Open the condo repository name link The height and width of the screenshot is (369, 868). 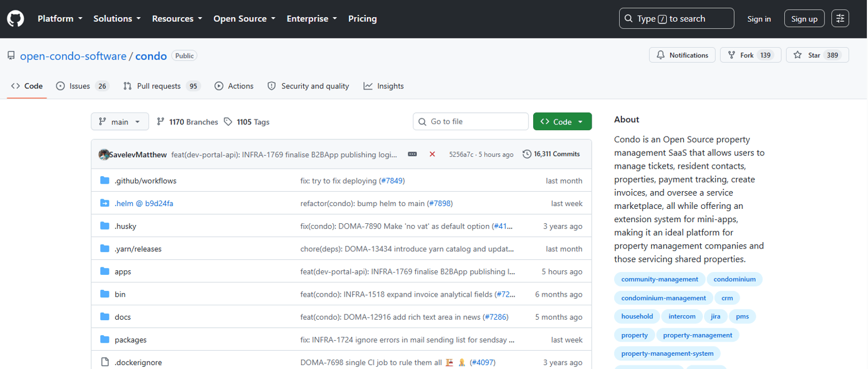(x=151, y=56)
